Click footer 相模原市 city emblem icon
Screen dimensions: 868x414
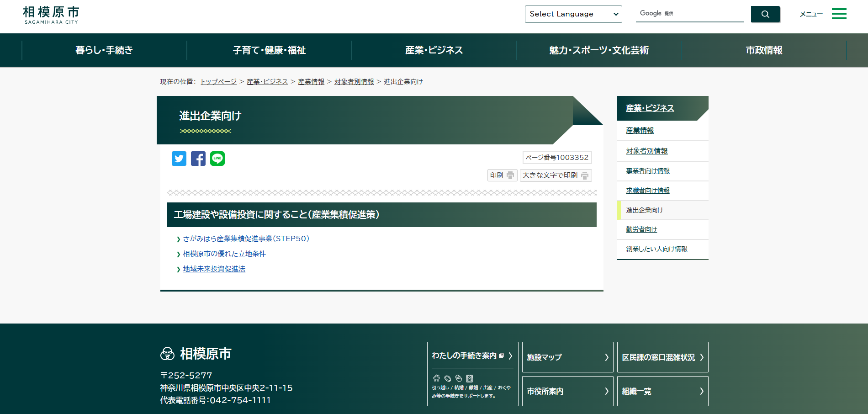[x=168, y=354]
